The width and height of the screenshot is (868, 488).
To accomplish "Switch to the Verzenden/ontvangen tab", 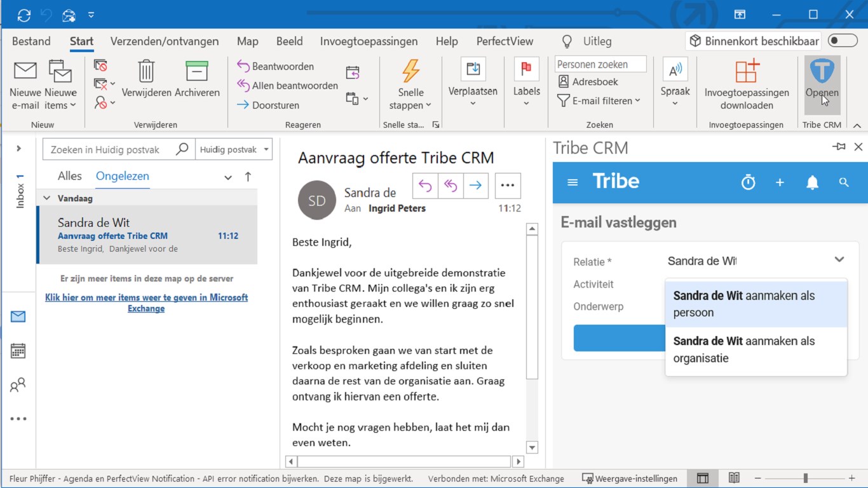I will [165, 41].
